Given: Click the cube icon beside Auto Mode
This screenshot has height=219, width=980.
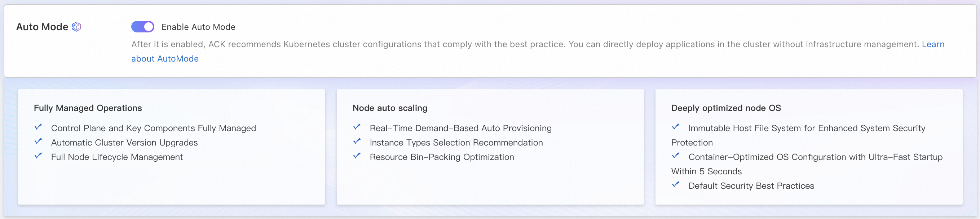Looking at the screenshot, I should pos(76,27).
